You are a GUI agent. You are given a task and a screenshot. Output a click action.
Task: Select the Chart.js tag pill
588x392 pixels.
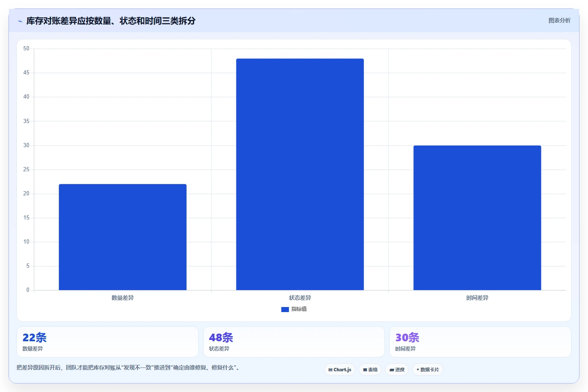point(340,370)
